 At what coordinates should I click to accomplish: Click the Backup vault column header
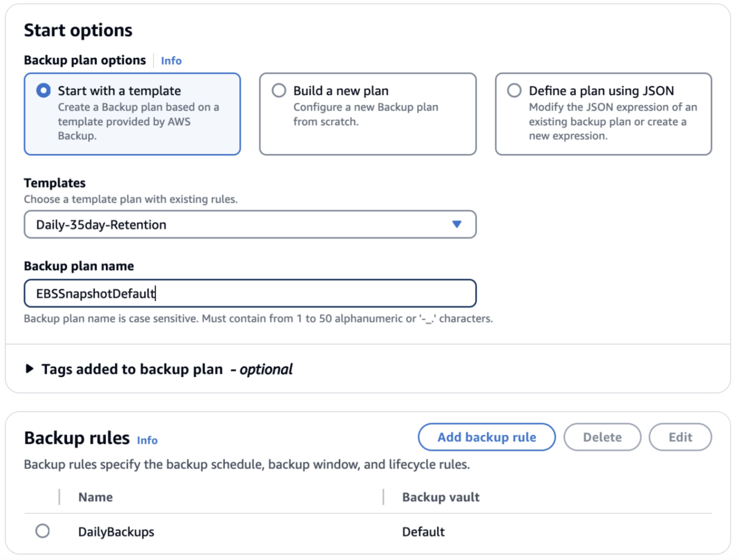click(x=441, y=497)
